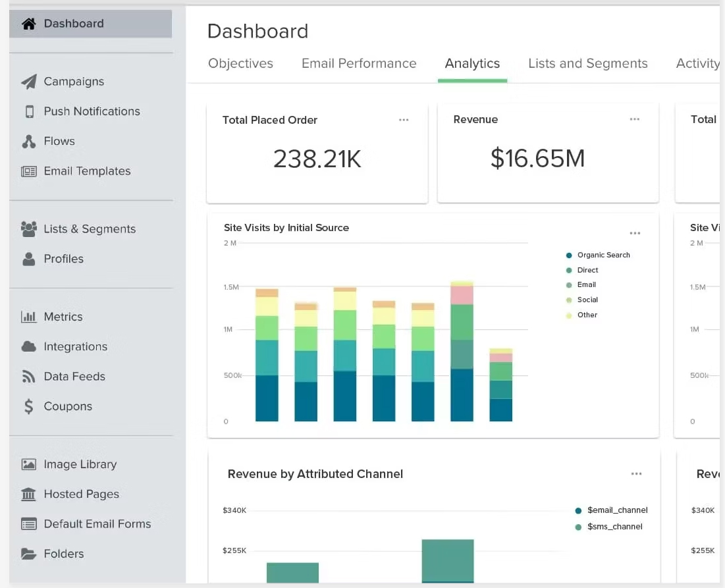Click the Coupons dollar sign icon
The height and width of the screenshot is (588, 725).
point(28,406)
